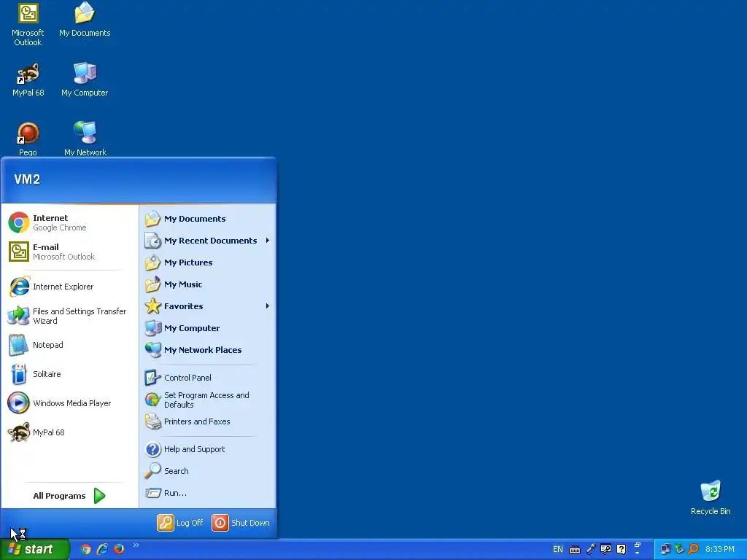Expand All Programs with the green arrow

pyautogui.click(x=99, y=496)
